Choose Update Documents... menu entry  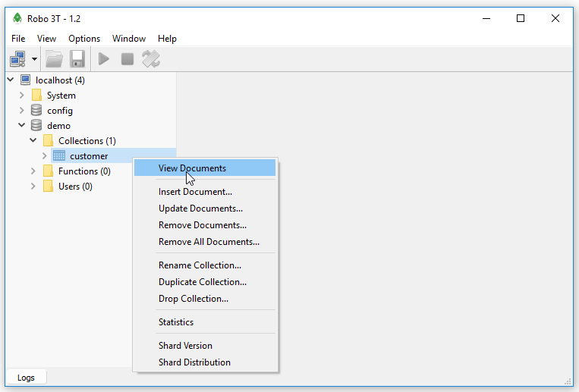click(x=205, y=209)
